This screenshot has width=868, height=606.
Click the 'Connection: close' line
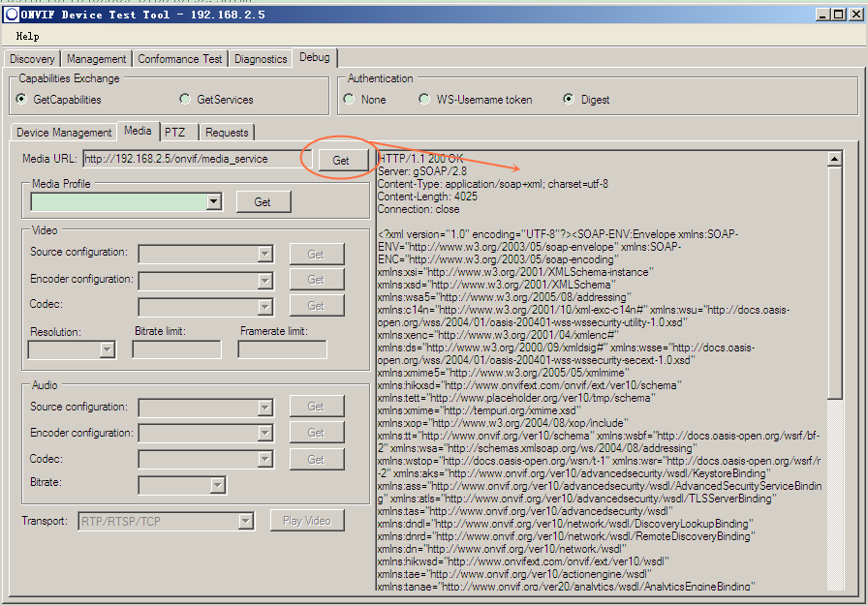tap(418, 209)
